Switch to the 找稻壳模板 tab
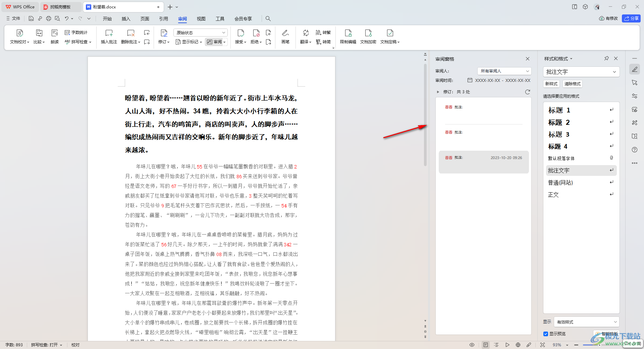This screenshot has height=349, width=644. point(60,7)
